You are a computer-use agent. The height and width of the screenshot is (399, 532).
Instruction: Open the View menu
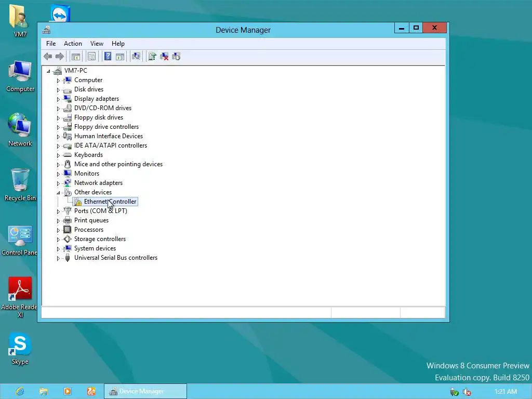tap(97, 44)
